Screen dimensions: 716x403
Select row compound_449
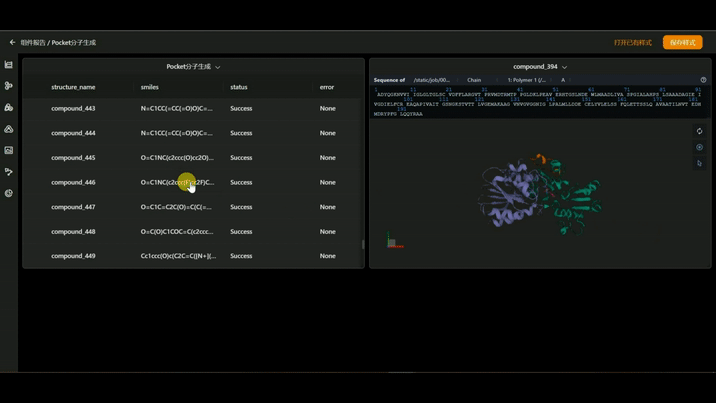click(193, 256)
